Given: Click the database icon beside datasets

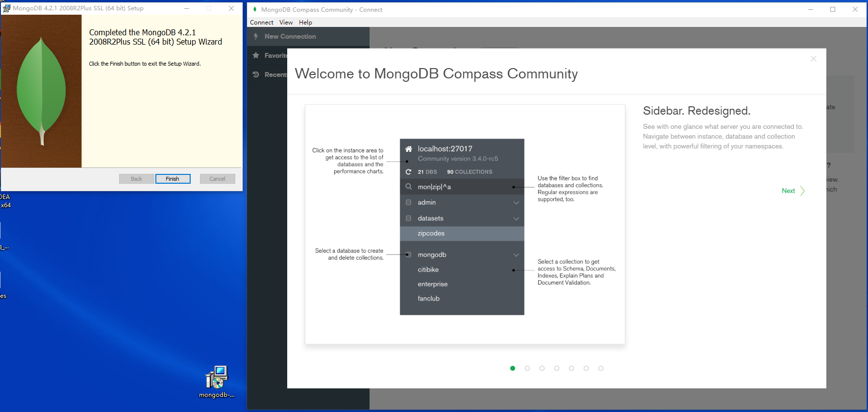Looking at the screenshot, I should click(x=408, y=218).
